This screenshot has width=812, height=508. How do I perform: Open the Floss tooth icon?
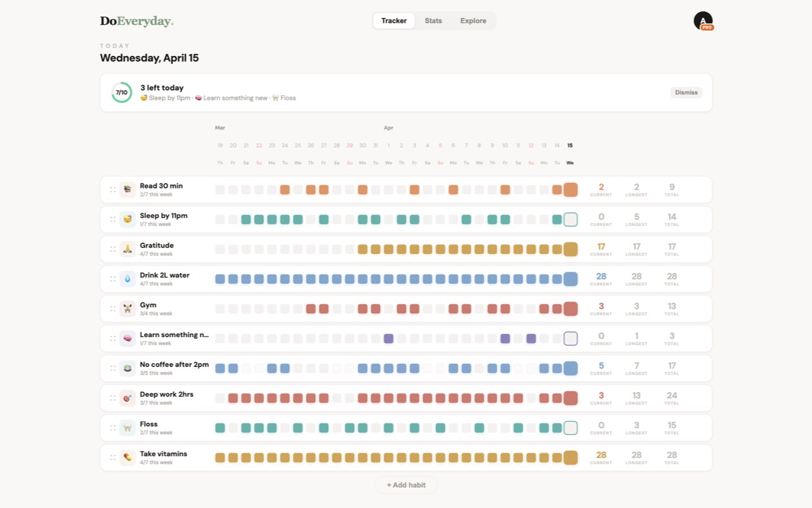click(x=128, y=428)
